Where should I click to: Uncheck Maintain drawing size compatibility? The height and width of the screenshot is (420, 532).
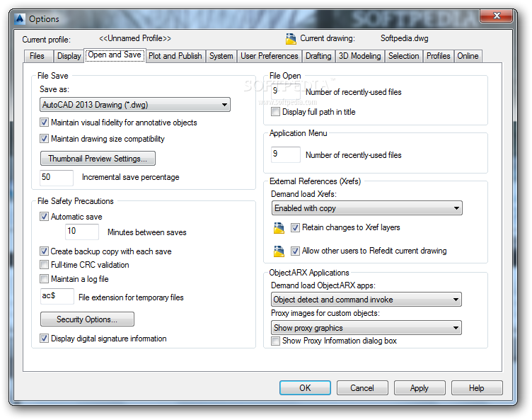44,139
